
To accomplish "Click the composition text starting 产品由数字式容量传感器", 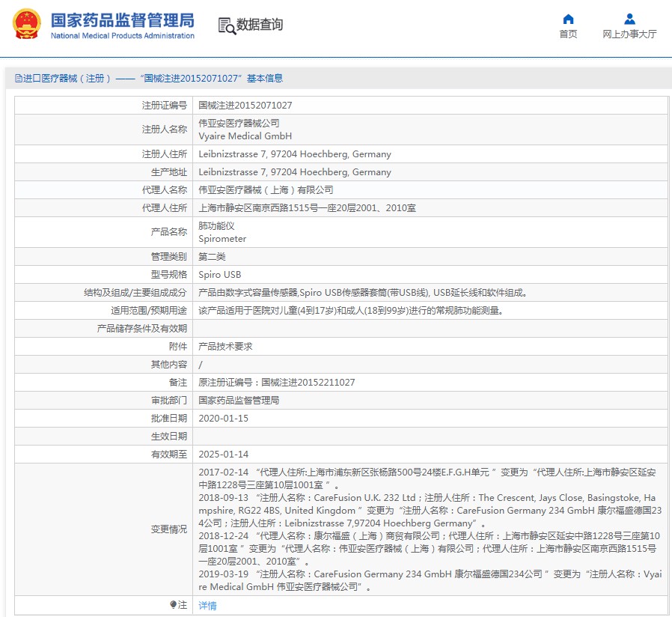I will 363,293.
